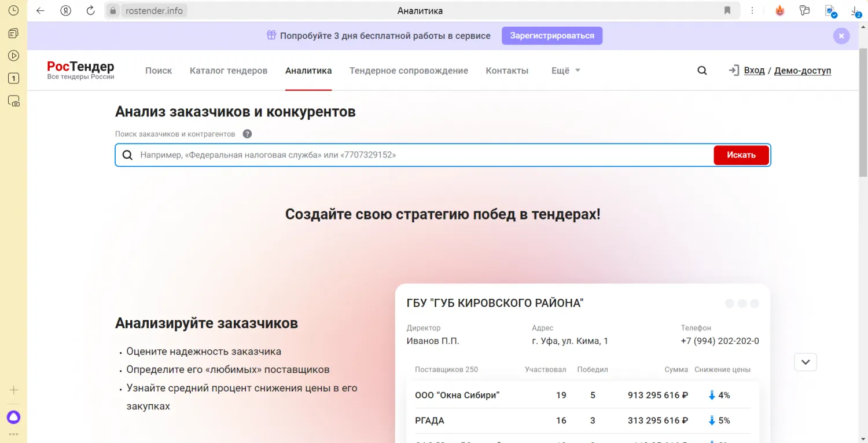Close the free trial promo banner
Screen dimensions: 868x443
coord(841,36)
